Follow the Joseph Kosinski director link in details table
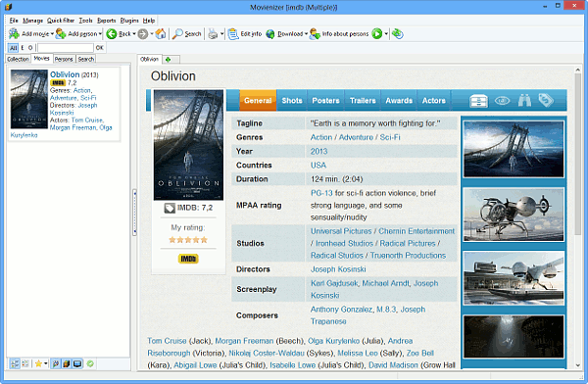Image resolution: width=588 pixels, height=384 pixels. coord(338,269)
